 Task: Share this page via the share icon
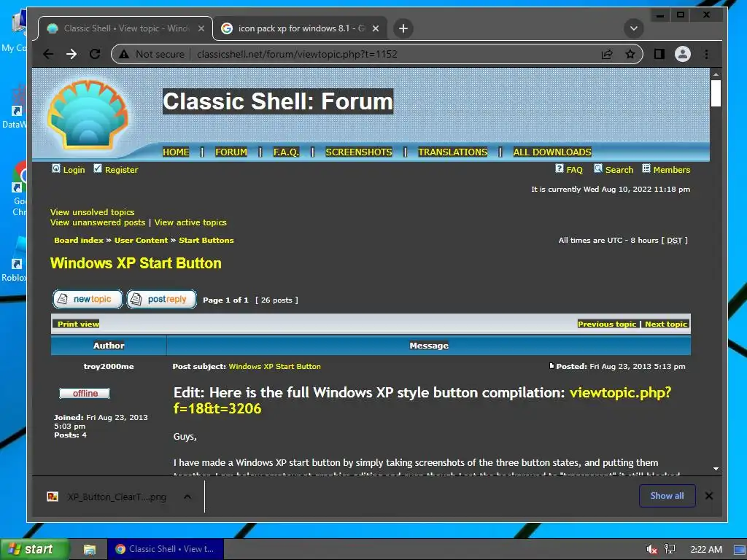click(607, 54)
